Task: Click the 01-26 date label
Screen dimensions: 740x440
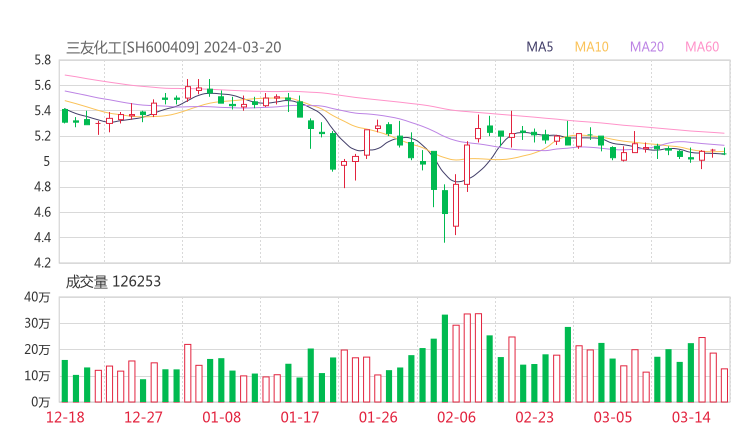Action: (x=378, y=417)
